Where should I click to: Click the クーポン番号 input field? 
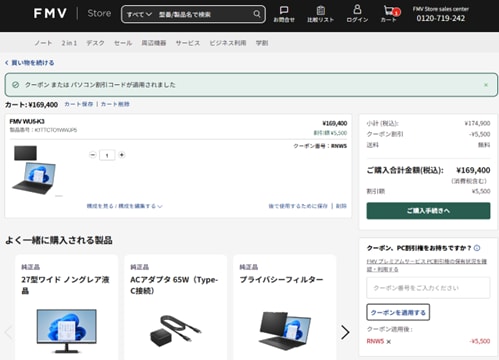pyautogui.click(x=428, y=288)
